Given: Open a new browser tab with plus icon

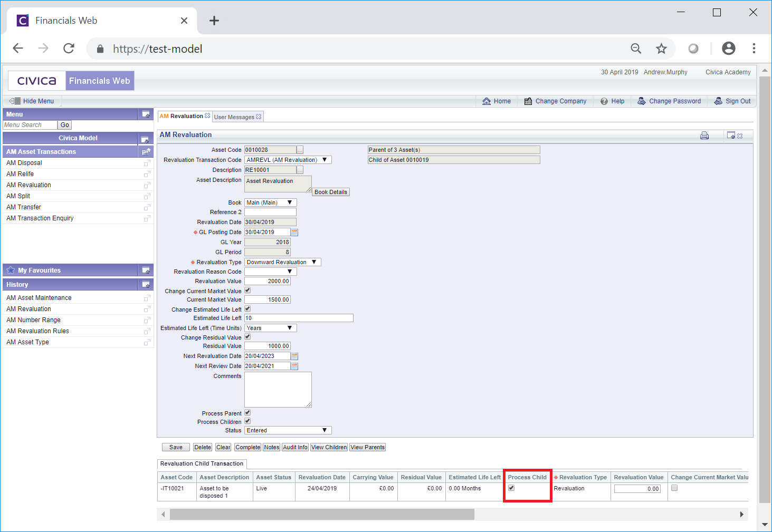Looking at the screenshot, I should coord(214,21).
